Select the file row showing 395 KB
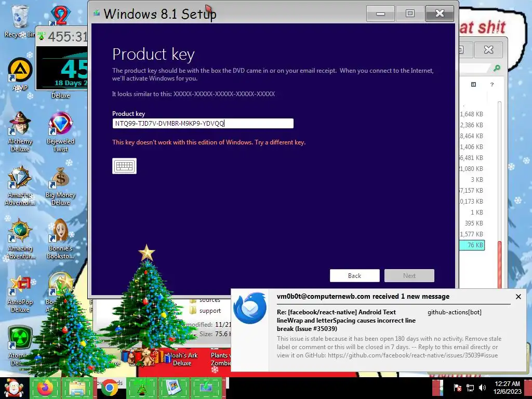532x399 pixels. tap(472, 223)
